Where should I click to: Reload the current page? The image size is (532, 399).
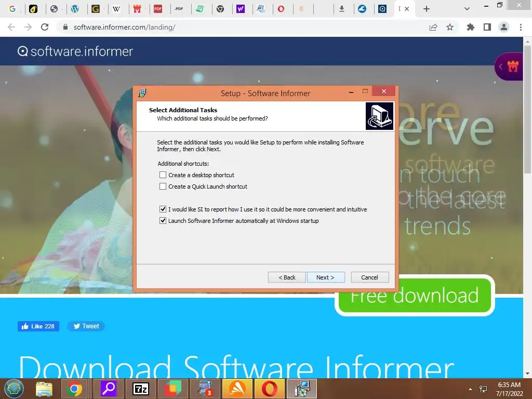click(x=45, y=27)
